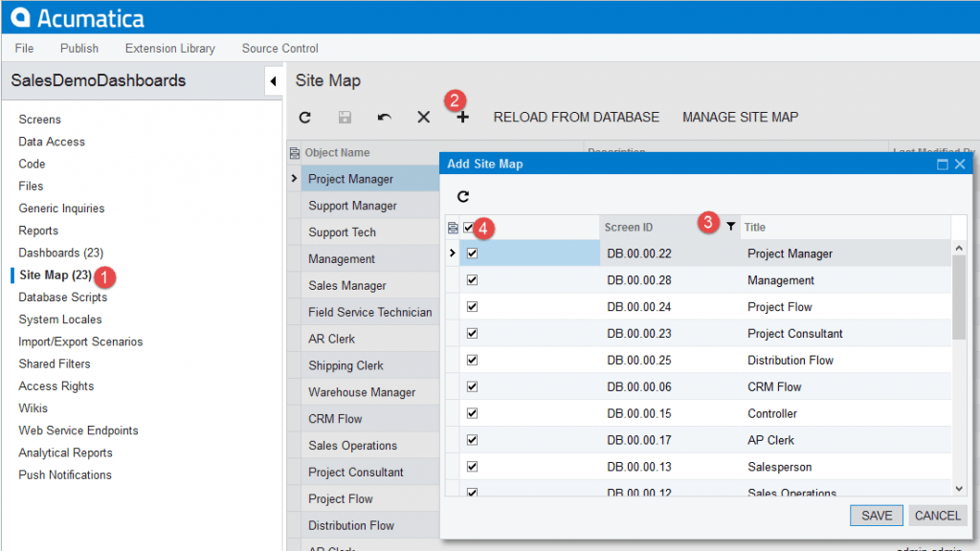Open the Files section
This screenshot has width=980, height=551.
[x=32, y=187]
